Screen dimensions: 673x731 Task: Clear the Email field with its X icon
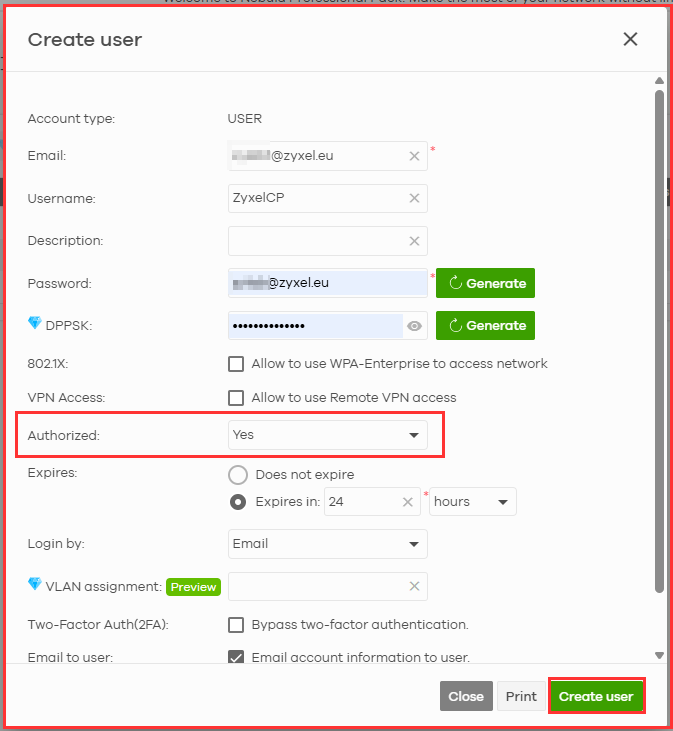pos(414,156)
